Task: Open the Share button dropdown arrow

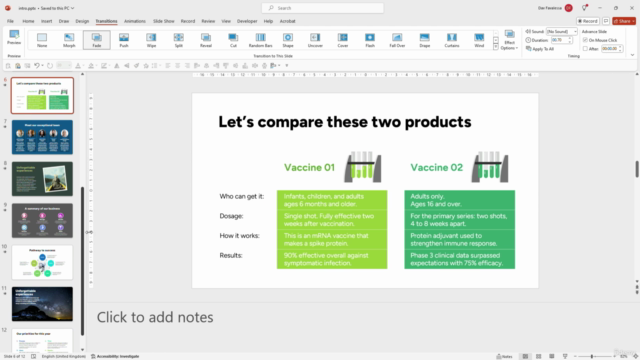Action: coord(633,21)
